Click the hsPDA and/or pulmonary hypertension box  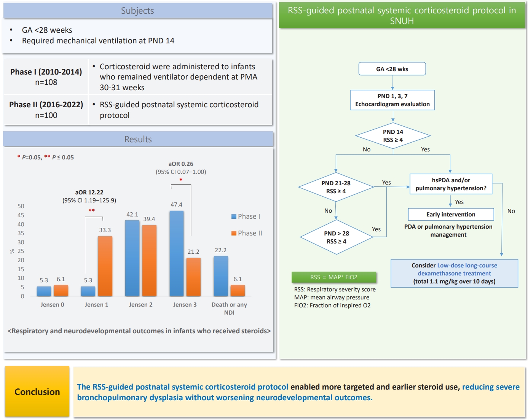pos(451,184)
